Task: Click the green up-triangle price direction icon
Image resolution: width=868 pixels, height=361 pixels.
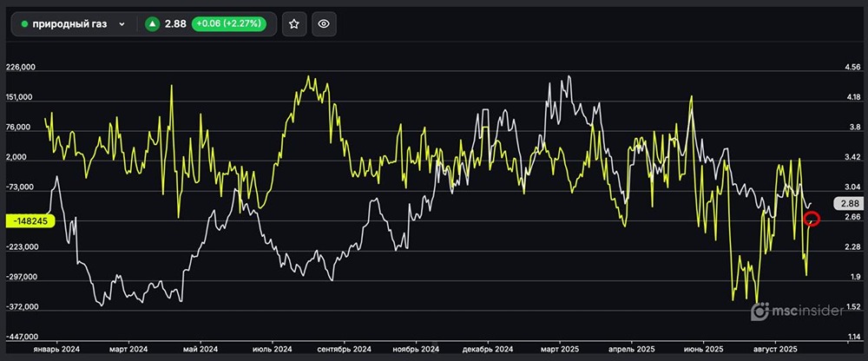Action: [153, 24]
